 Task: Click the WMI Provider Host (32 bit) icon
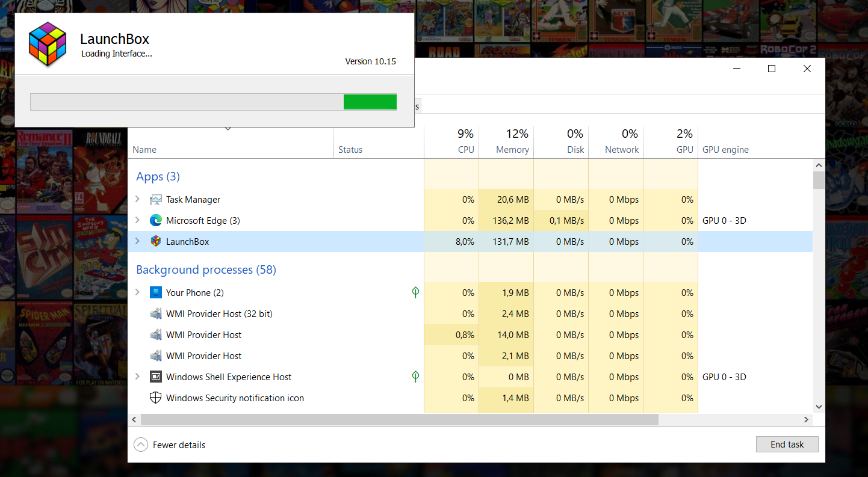156,314
